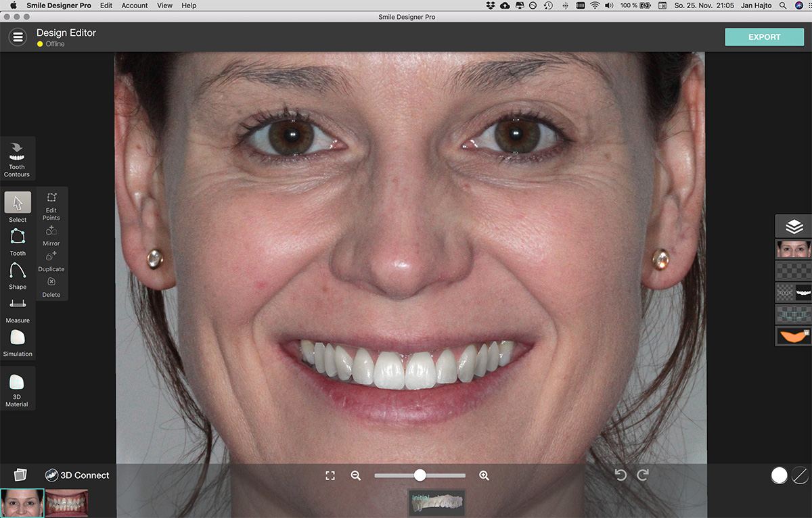
Task: Select the orange lip shape layer thumbnail
Action: pos(793,335)
